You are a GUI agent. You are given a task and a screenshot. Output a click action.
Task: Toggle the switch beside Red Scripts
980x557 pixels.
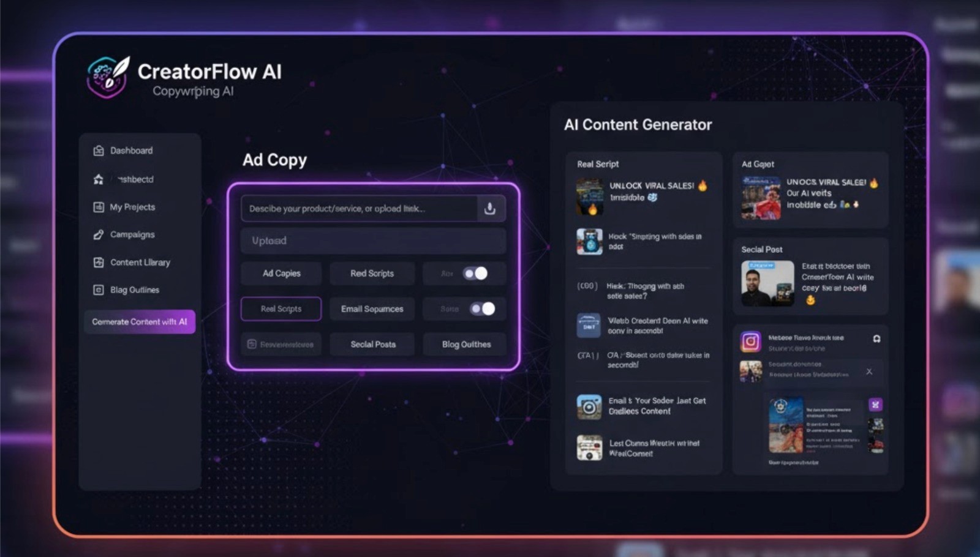click(475, 273)
